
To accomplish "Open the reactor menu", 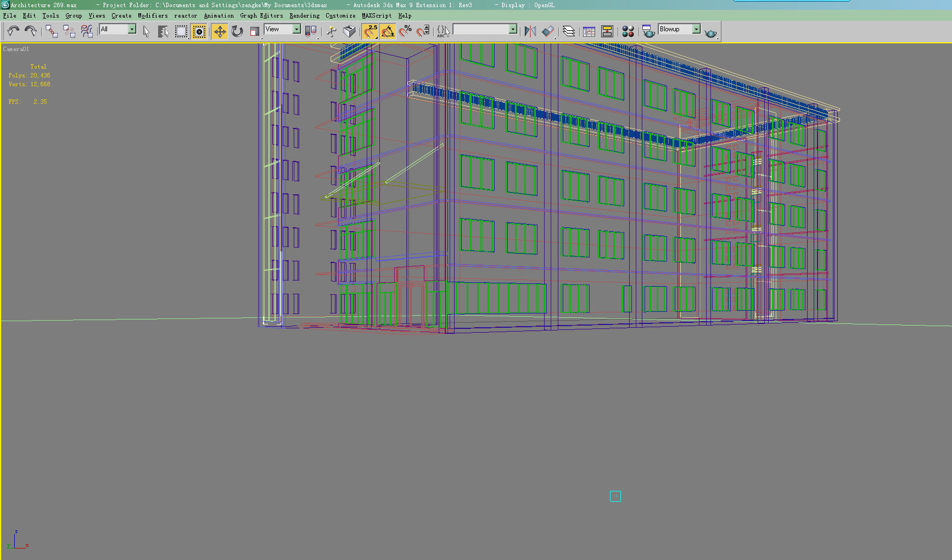I will pos(186,15).
